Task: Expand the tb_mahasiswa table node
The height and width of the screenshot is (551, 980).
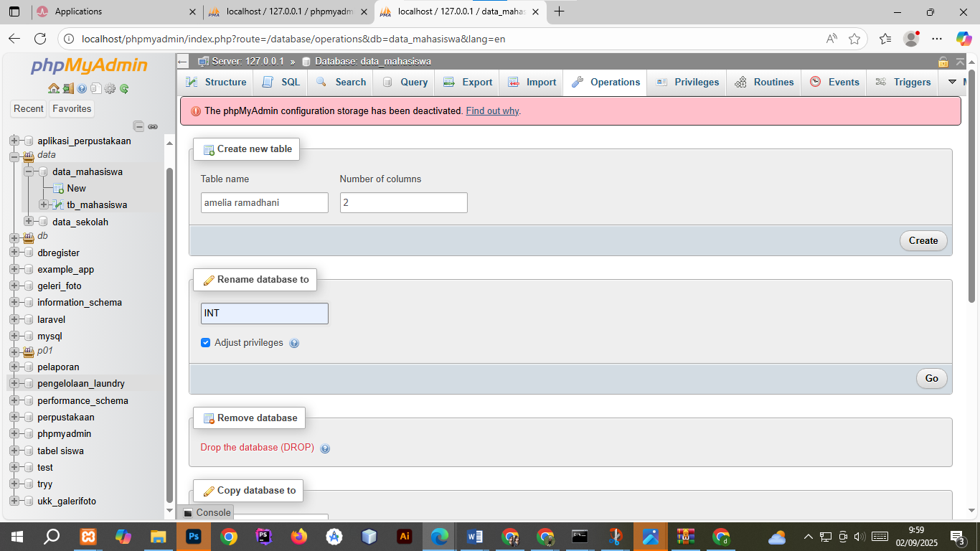Action: (x=44, y=204)
